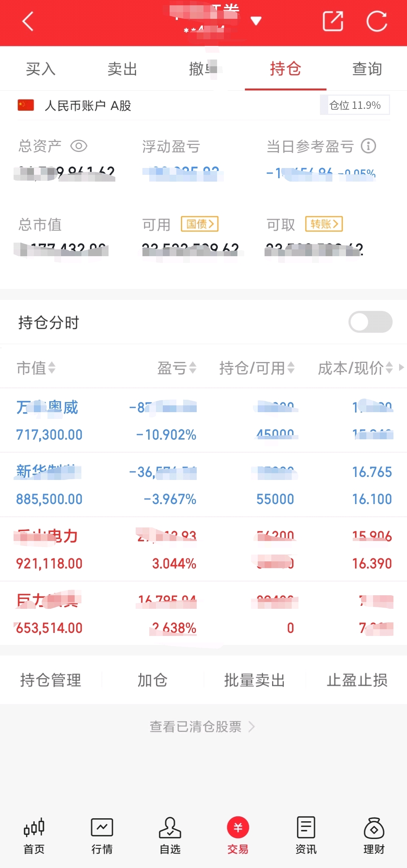Tap the refresh icon in the header
The height and width of the screenshot is (868, 407).
377,21
